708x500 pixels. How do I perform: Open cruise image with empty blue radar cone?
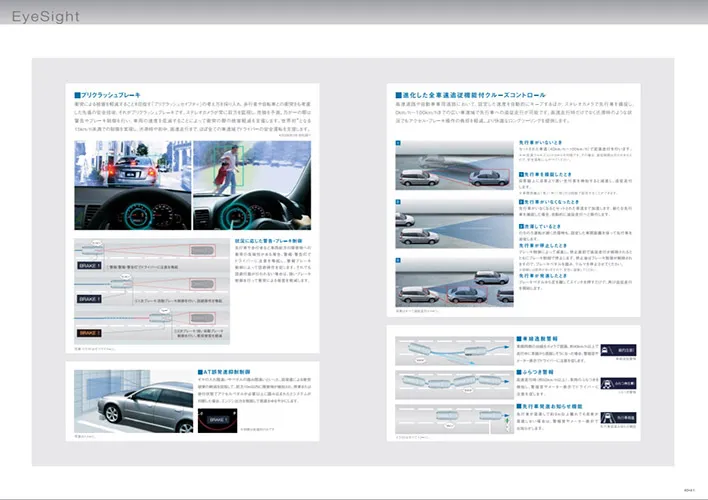tap(455, 224)
